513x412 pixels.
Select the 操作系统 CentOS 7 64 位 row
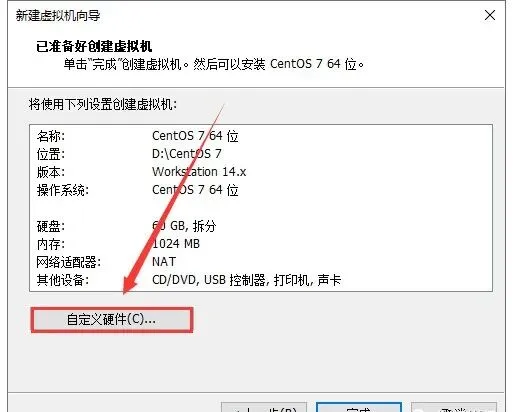(261, 190)
